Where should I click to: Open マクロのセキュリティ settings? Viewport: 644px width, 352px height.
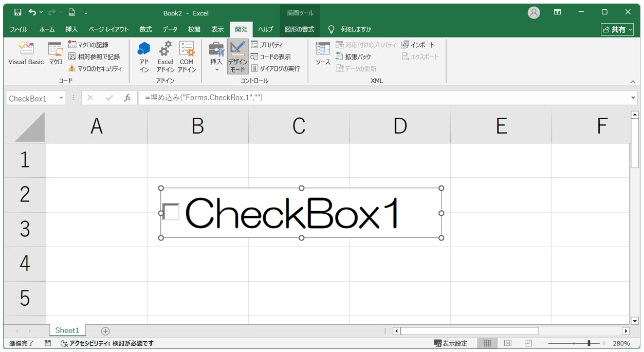coord(95,68)
